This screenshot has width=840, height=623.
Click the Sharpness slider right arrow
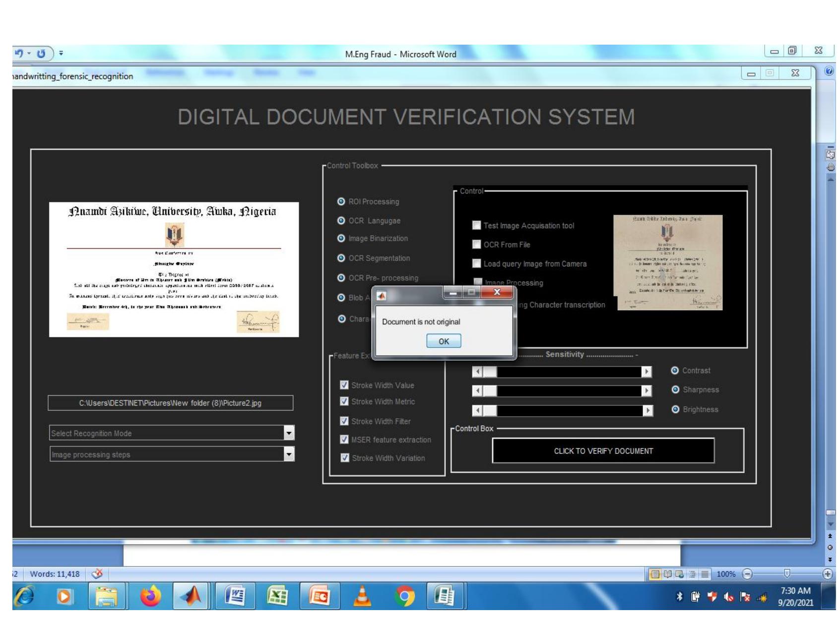coord(646,391)
